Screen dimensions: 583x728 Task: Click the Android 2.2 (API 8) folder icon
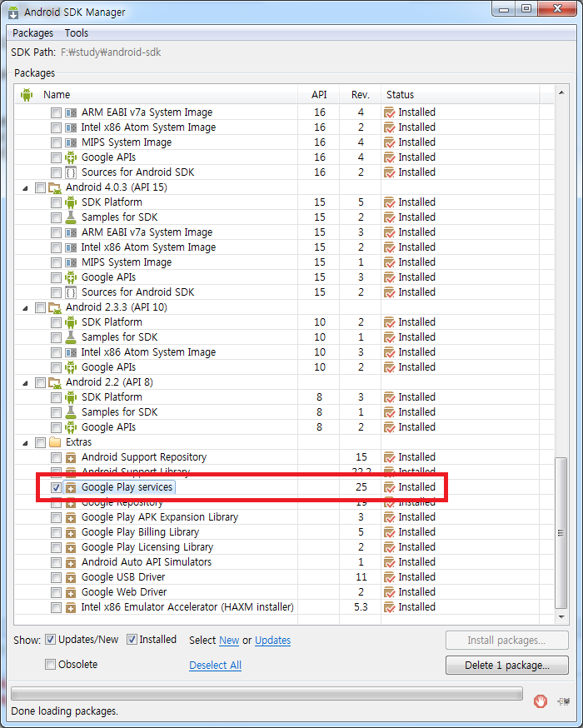click(x=55, y=382)
